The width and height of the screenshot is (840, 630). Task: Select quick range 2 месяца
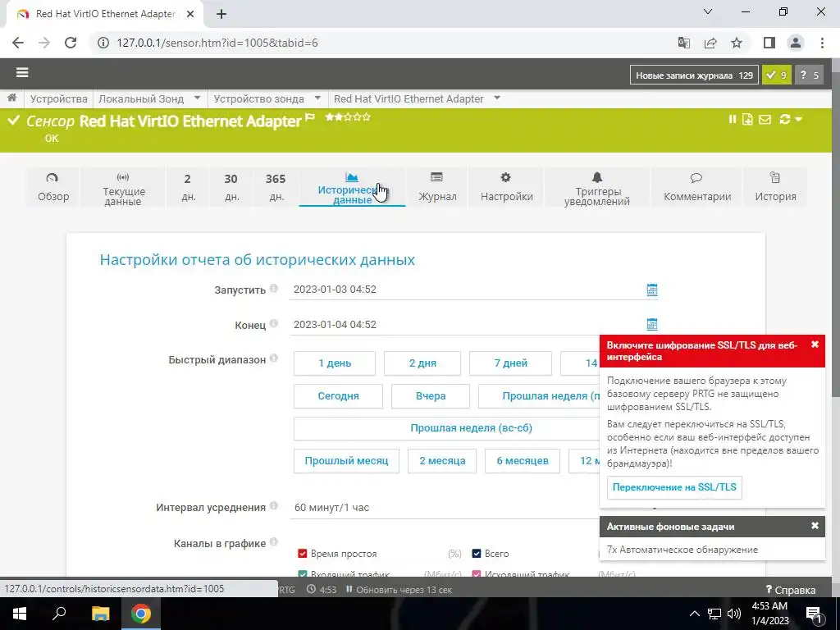(x=442, y=461)
